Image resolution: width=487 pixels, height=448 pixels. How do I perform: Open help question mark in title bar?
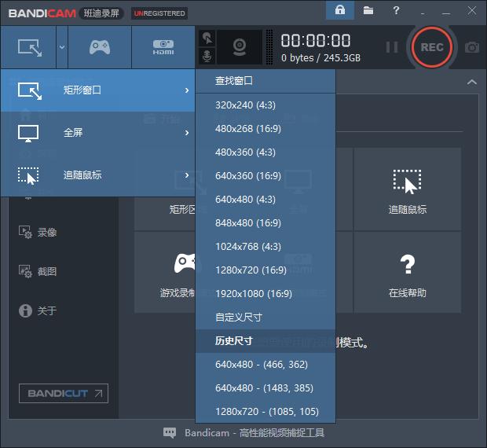[396, 10]
